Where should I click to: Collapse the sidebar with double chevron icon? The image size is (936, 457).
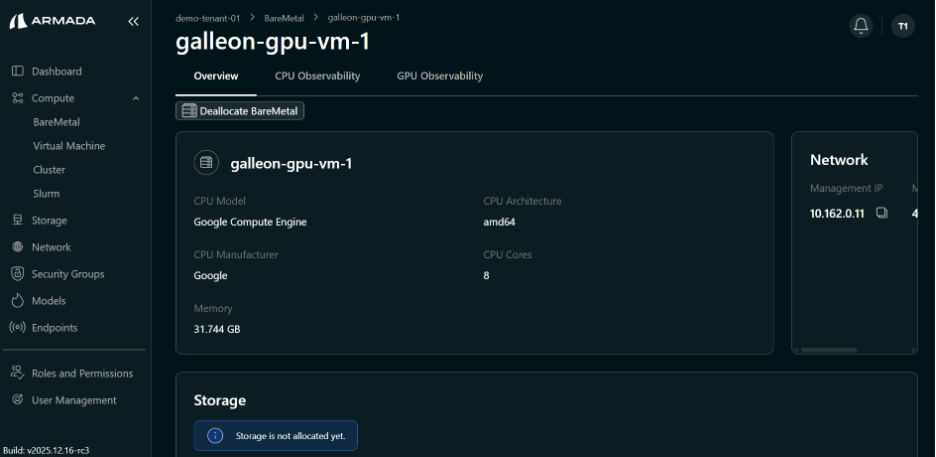coord(133,21)
